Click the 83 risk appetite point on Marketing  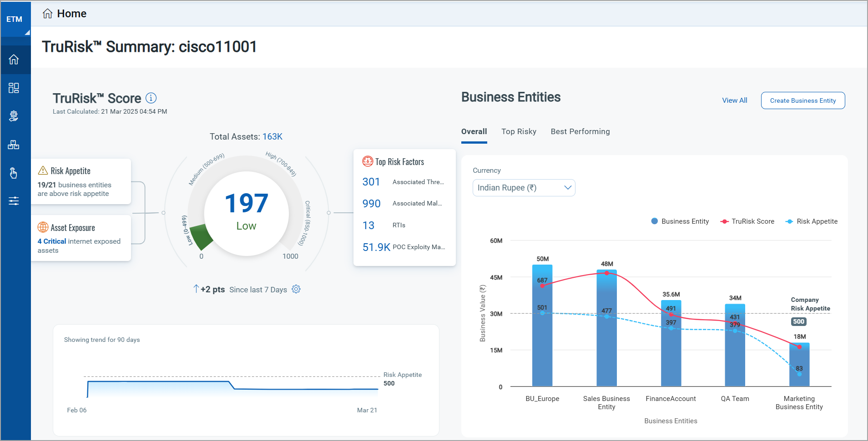[x=799, y=374]
